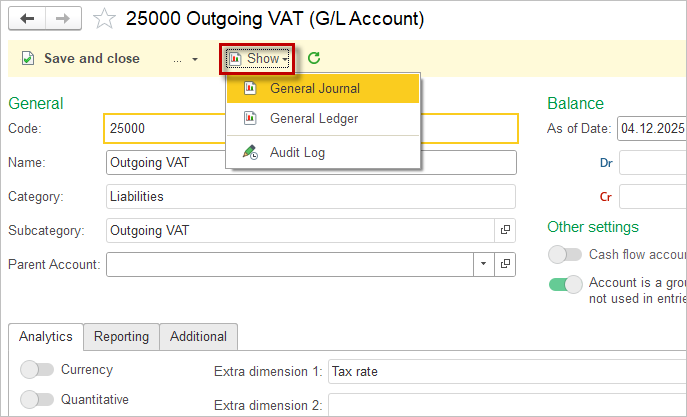This screenshot has height=417, width=687.
Task: Add this account to favorites star
Action: pyautogui.click(x=103, y=18)
